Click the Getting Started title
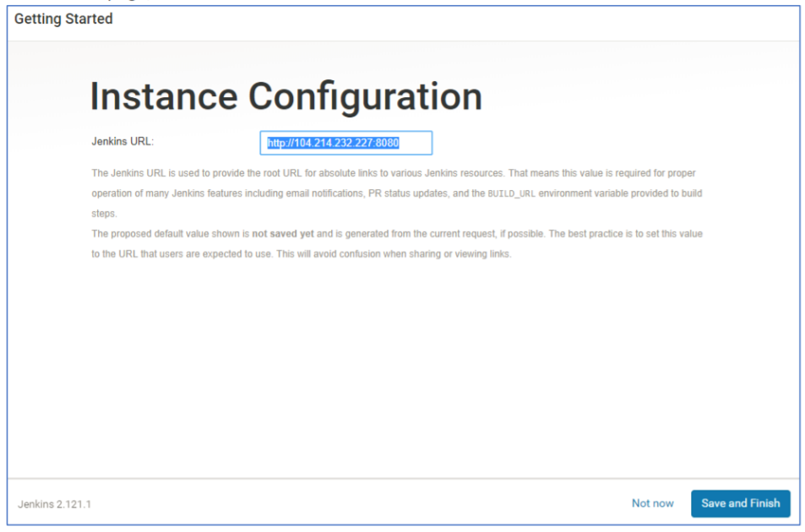The height and width of the screenshot is (532, 805). click(x=63, y=19)
